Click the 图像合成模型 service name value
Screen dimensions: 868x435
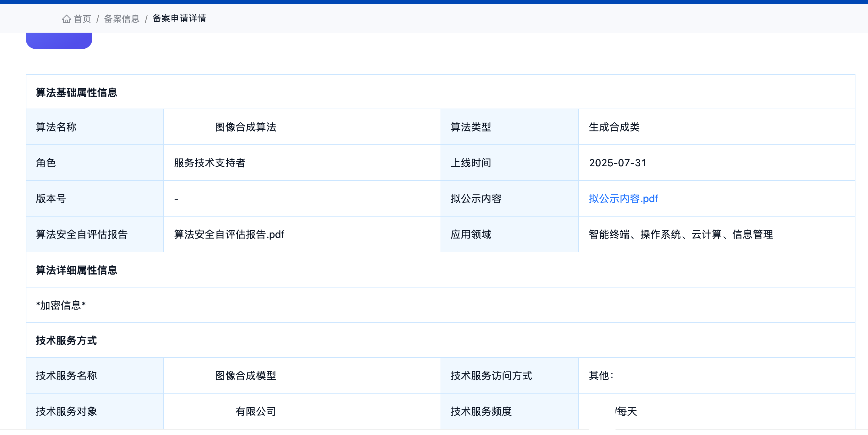tap(245, 375)
